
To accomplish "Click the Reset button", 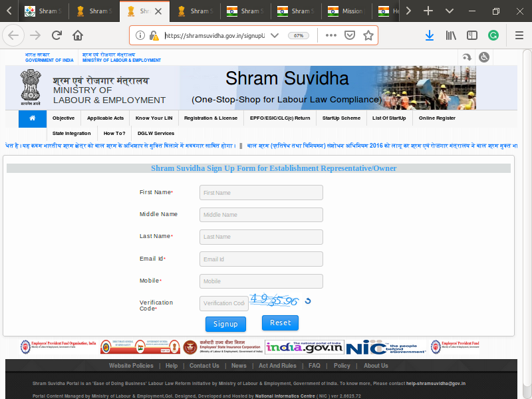I will pyautogui.click(x=280, y=323).
